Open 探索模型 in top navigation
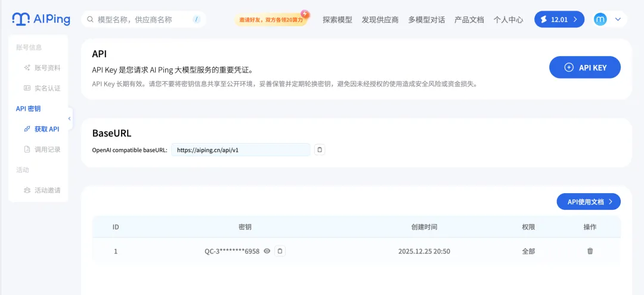Image resolution: width=644 pixels, height=295 pixels. [x=337, y=19]
